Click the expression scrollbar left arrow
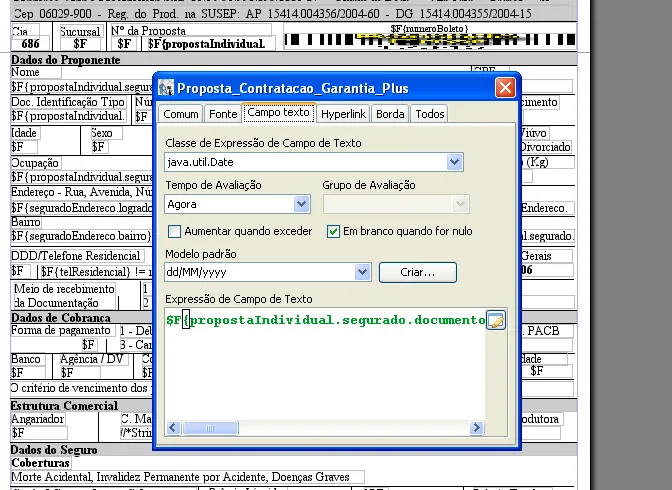 point(173,428)
